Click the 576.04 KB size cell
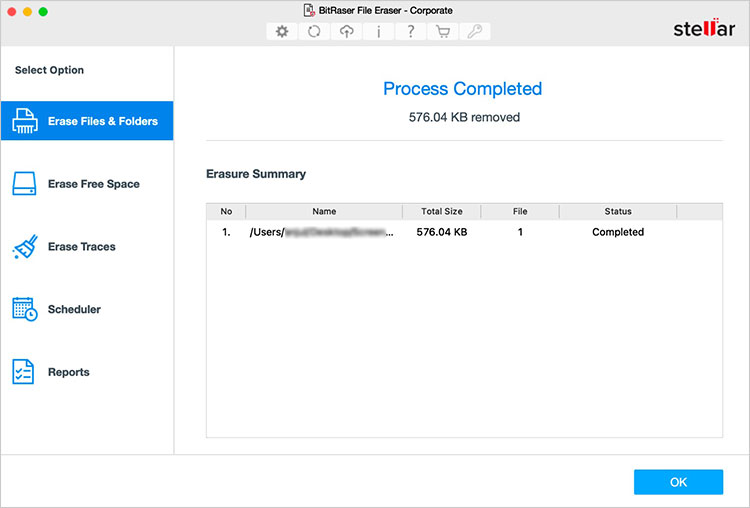This screenshot has width=750, height=508. coord(441,232)
